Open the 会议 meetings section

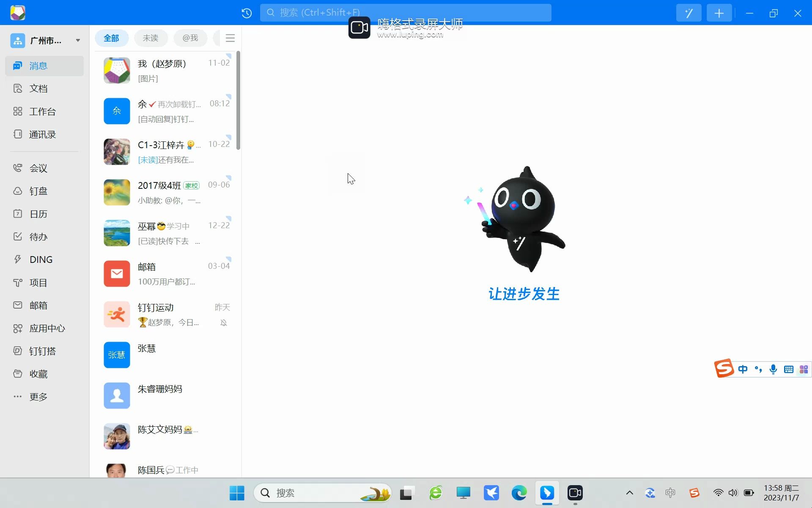click(x=44, y=168)
